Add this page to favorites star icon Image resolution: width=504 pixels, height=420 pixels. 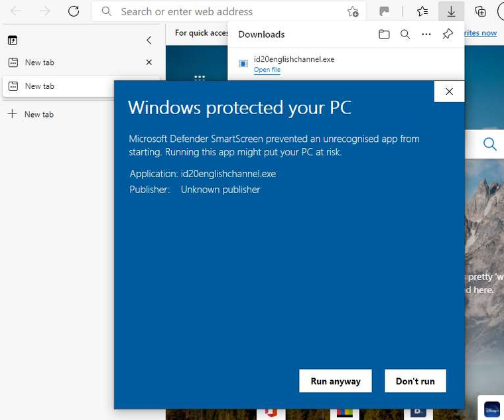(353, 11)
